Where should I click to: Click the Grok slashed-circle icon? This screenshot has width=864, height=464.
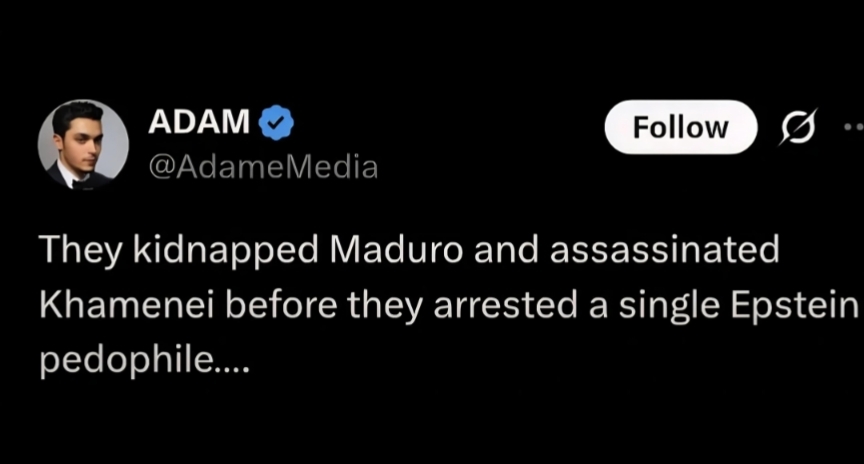pyautogui.click(x=797, y=128)
